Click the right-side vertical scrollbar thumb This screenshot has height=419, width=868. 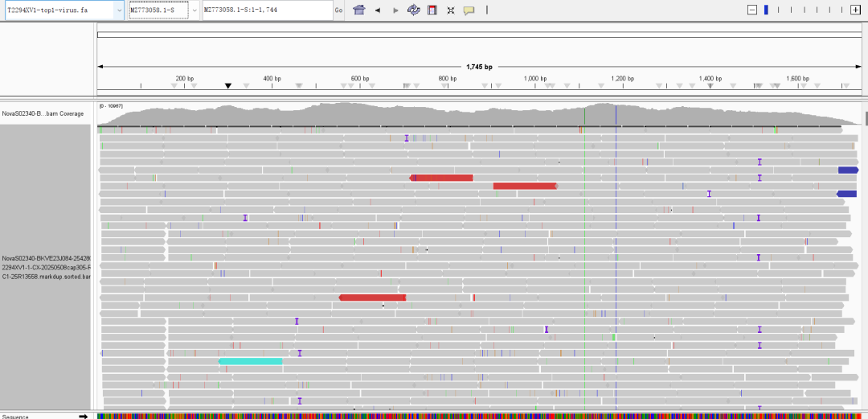[866, 118]
